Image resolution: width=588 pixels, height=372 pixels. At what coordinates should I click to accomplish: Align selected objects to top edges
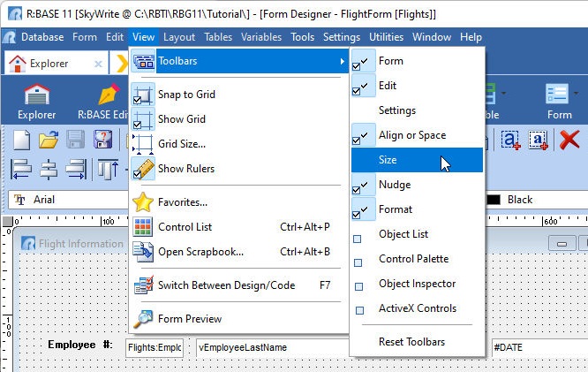click(109, 170)
